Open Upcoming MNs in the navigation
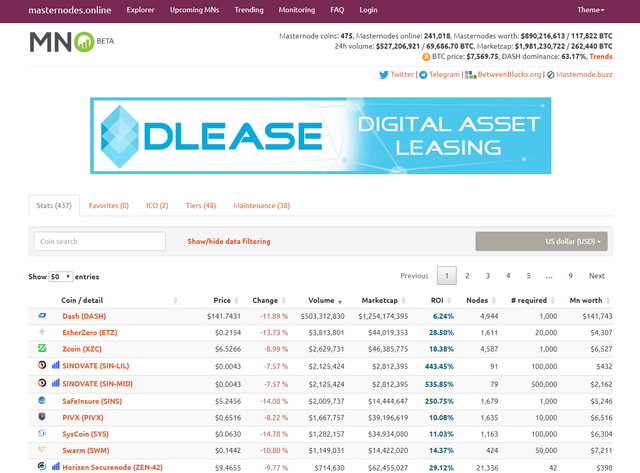 click(194, 10)
